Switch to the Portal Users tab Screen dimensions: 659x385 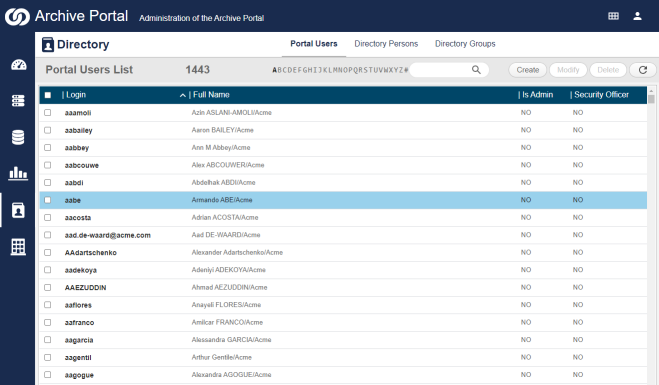coord(314,44)
